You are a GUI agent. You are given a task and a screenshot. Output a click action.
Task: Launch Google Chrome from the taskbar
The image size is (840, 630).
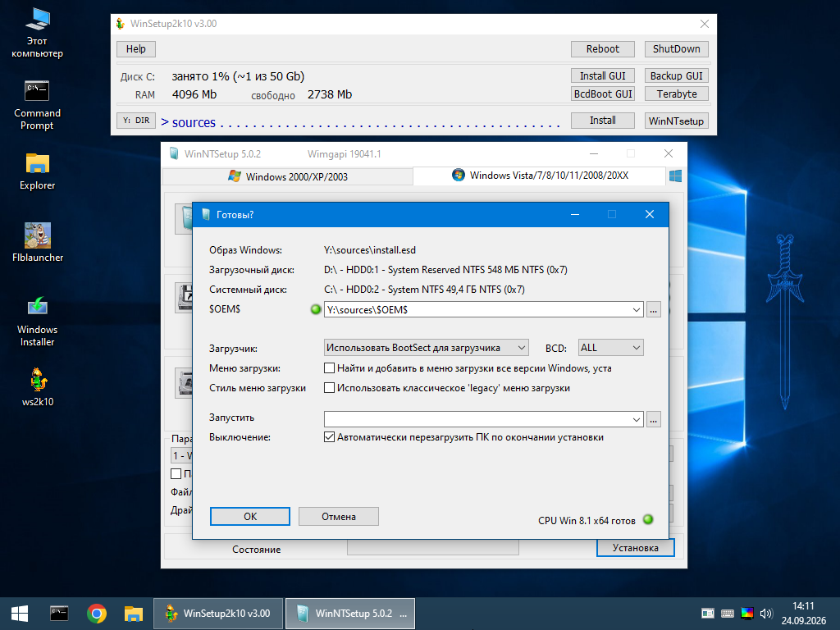point(97,614)
